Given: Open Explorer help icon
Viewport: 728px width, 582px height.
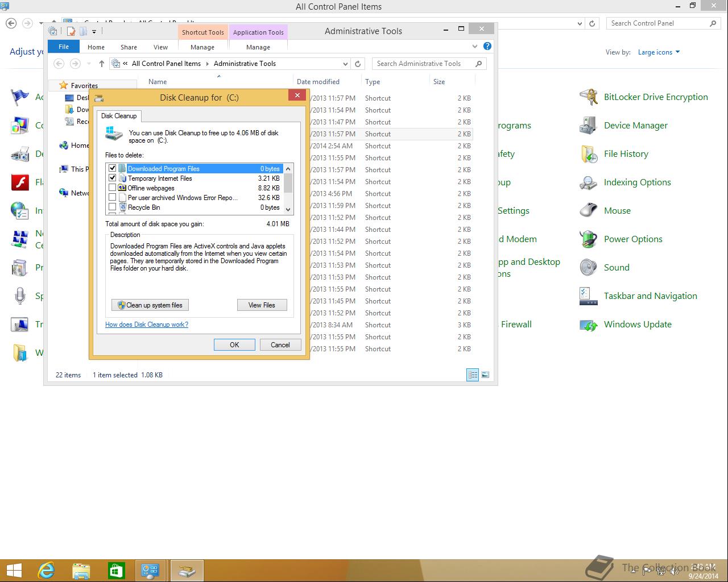Looking at the screenshot, I should pyautogui.click(x=487, y=47).
